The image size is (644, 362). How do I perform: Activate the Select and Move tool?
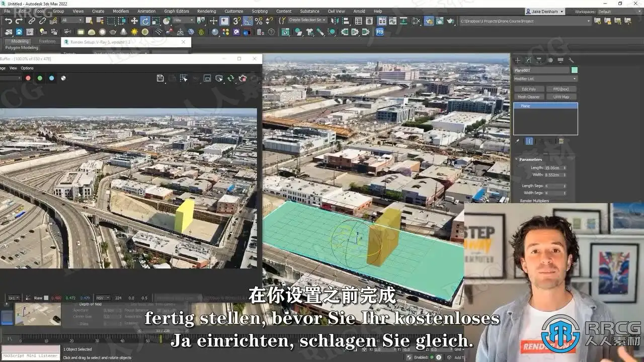tap(134, 21)
